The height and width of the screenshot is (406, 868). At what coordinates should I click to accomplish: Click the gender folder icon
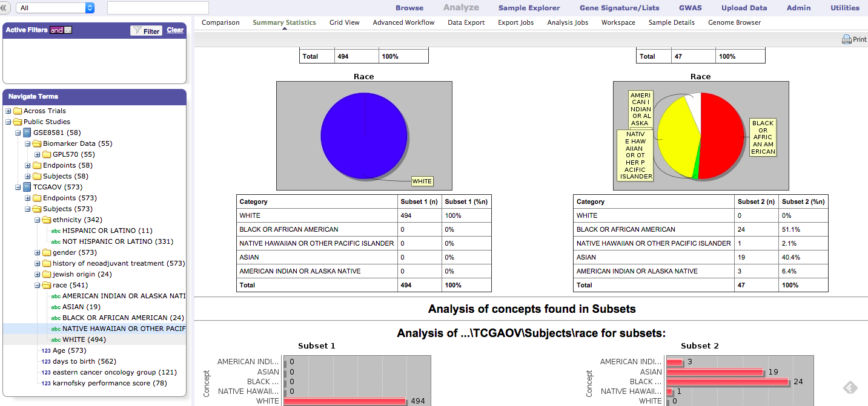[47, 252]
